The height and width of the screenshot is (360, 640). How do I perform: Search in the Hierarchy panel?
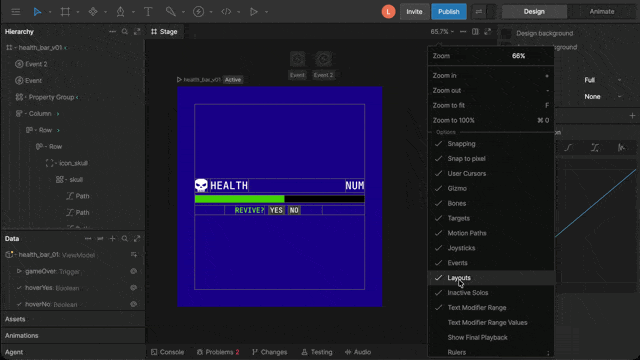coord(125,31)
